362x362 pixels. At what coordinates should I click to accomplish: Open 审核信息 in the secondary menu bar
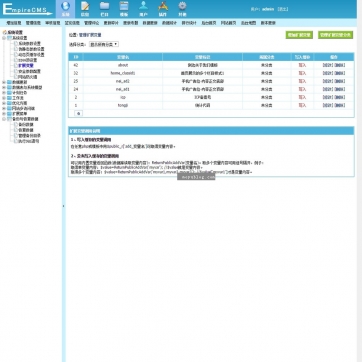click(x=53, y=23)
